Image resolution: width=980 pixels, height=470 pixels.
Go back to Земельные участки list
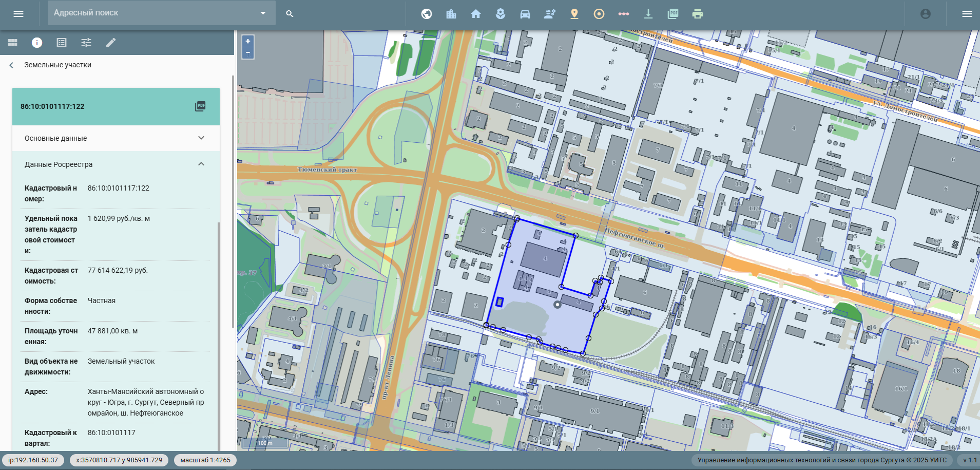coord(12,65)
